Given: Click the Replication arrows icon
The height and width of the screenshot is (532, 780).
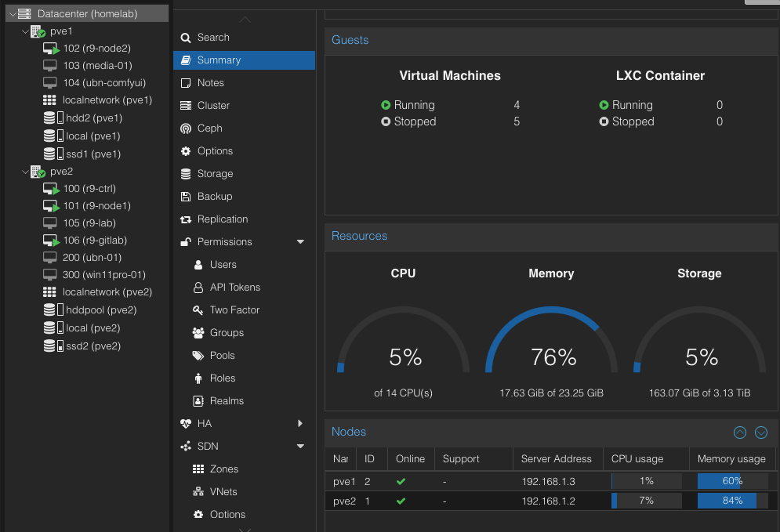Looking at the screenshot, I should click(x=186, y=219).
